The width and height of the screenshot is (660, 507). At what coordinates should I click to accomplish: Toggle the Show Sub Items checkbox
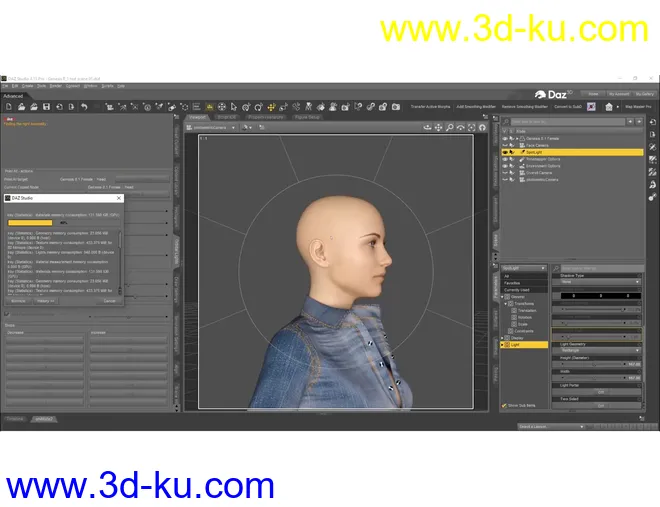pyautogui.click(x=504, y=405)
